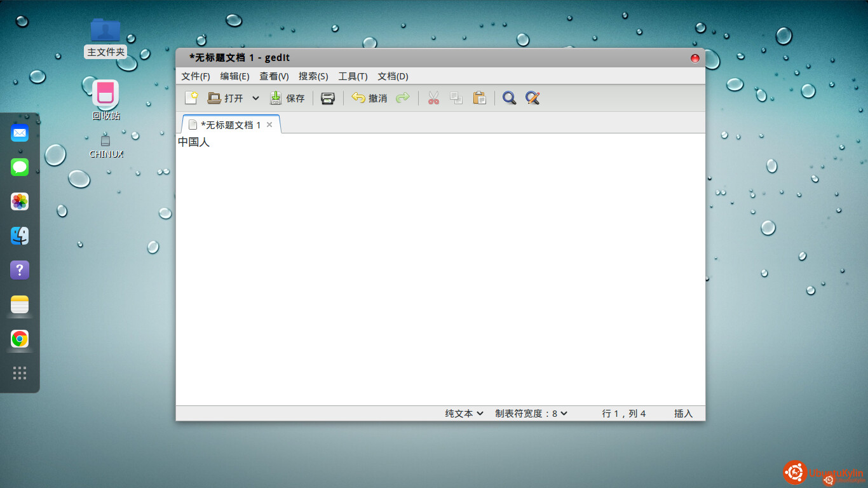Open Chrome browser from the dock
The width and height of the screenshot is (868, 488).
(x=20, y=339)
